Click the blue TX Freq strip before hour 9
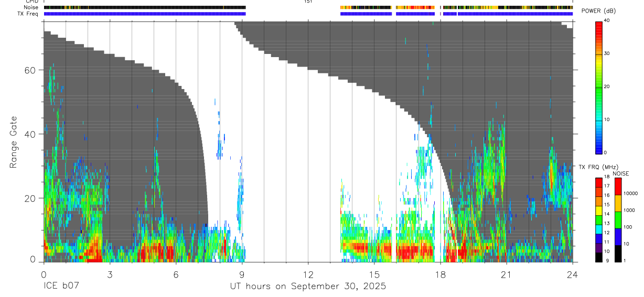 click(x=145, y=14)
